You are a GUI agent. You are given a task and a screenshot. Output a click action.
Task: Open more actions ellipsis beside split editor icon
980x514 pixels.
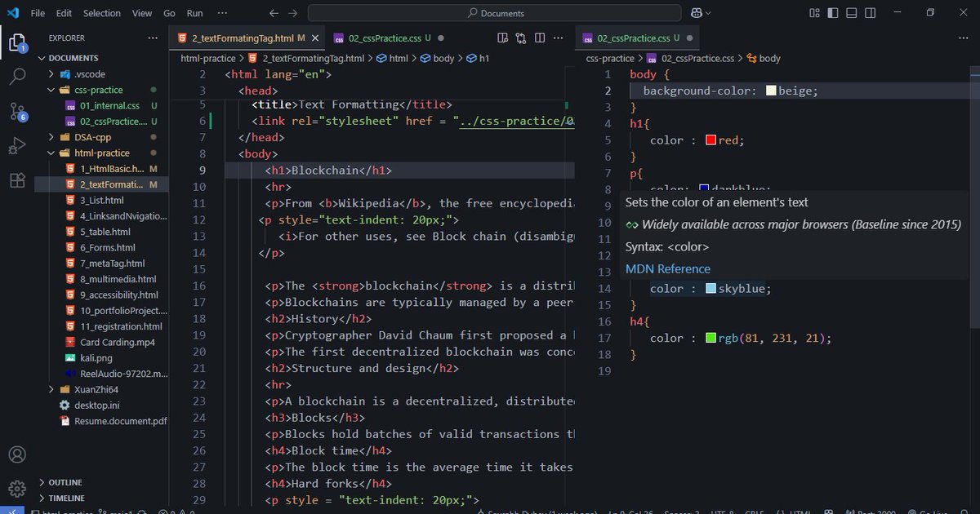coord(559,38)
